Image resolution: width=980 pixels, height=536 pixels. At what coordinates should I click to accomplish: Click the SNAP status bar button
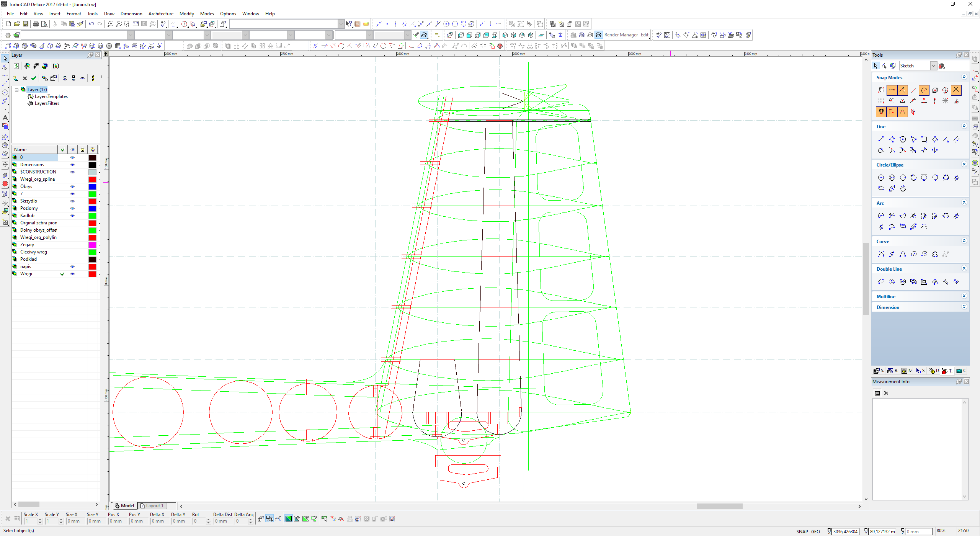point(802,531)
